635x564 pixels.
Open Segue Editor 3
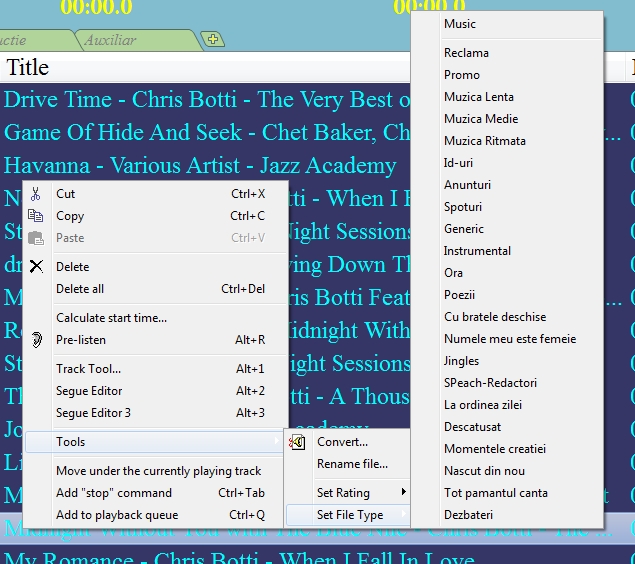coord(156,413)
